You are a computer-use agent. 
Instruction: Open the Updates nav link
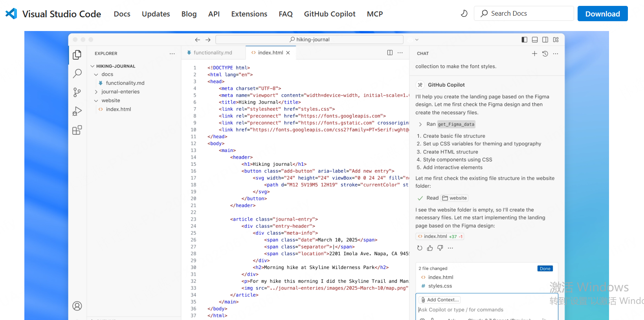tap(156, 14)
